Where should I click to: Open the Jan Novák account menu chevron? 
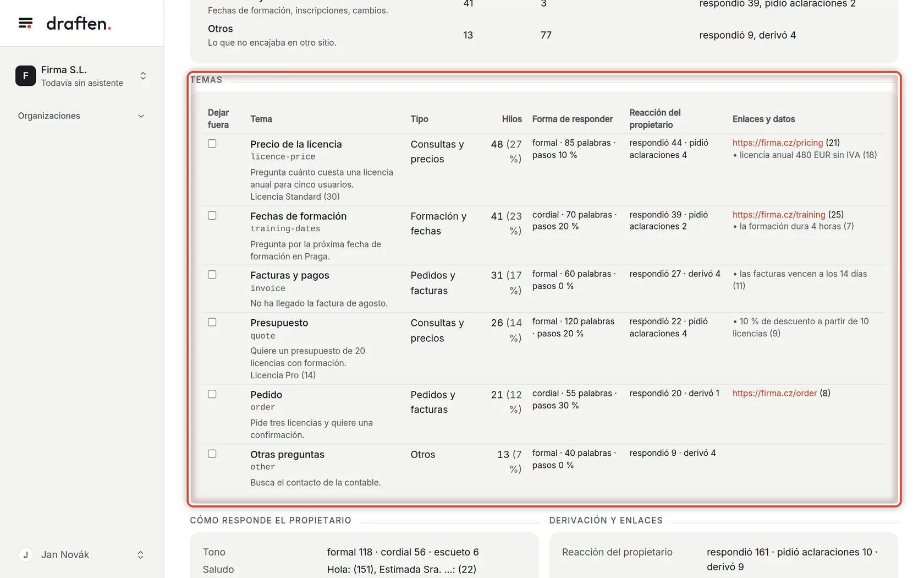(x=140, y=555)
